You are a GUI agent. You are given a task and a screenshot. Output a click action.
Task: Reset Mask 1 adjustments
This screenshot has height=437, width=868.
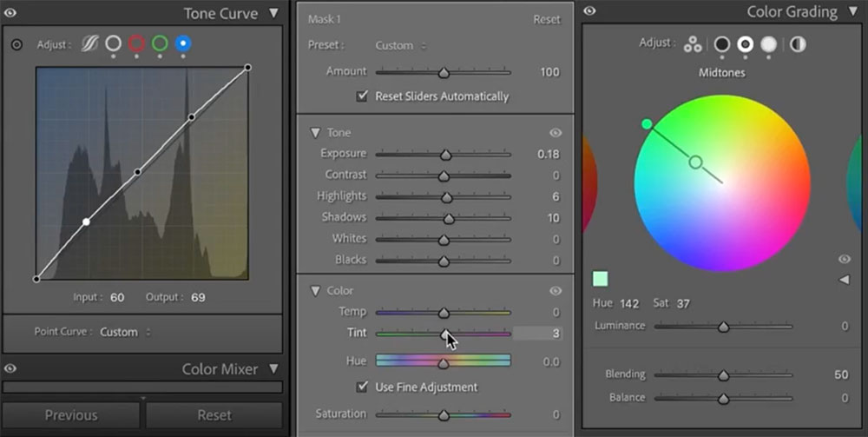coord(547,19)
